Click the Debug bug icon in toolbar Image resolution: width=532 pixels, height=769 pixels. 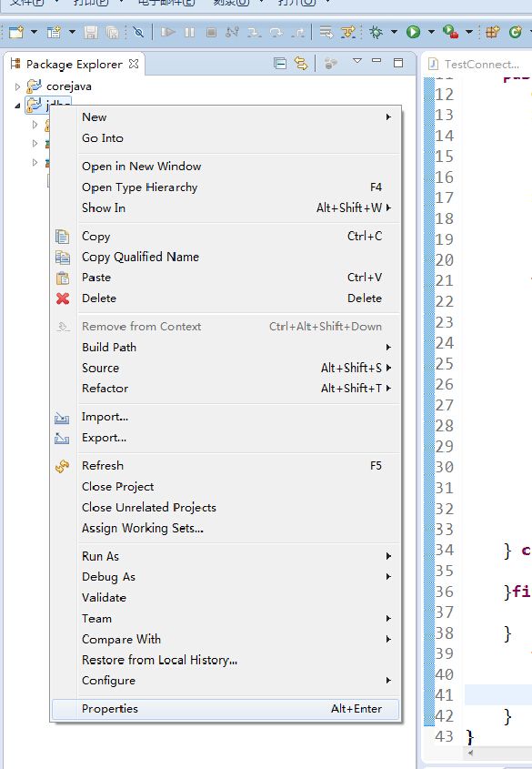376,33
